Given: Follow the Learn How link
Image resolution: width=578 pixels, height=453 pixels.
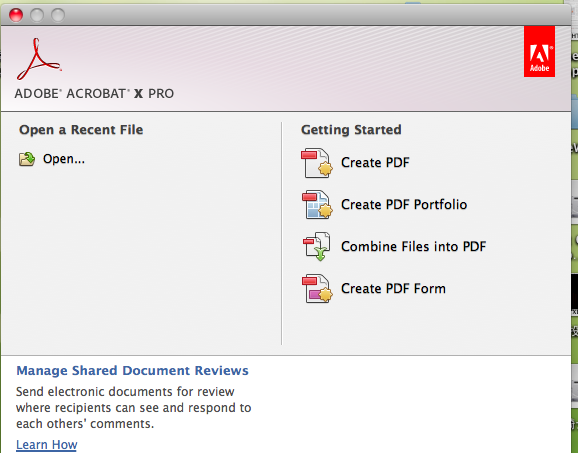Looking at the screenshot, I should (47, 445).
